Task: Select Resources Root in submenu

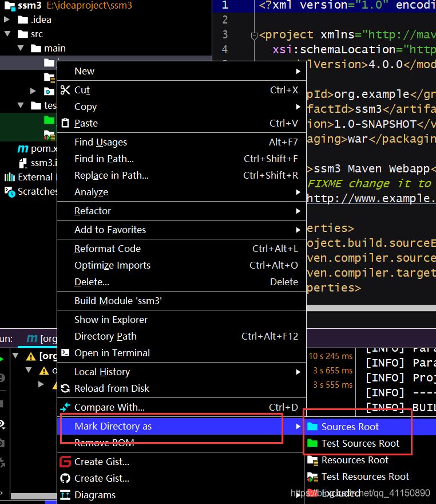Action: (355, 460)
